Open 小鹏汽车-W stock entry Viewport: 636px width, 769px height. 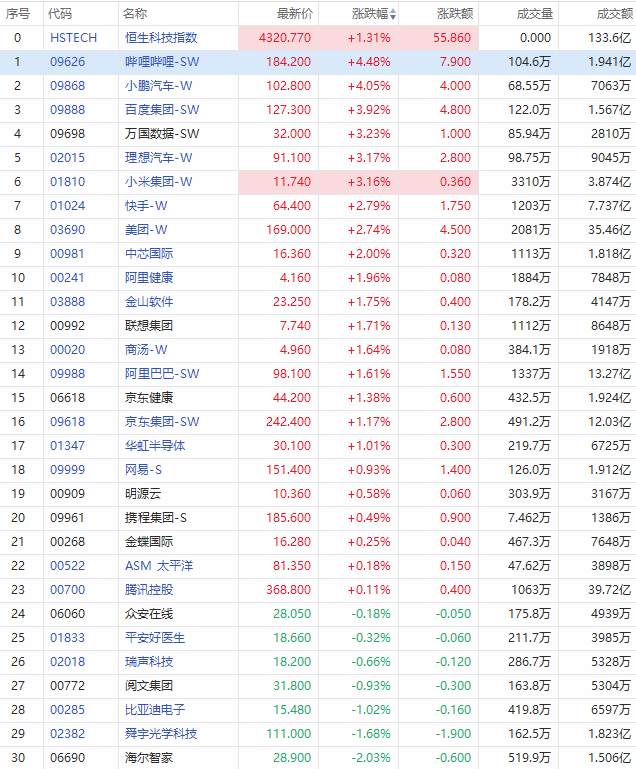tap(158, 86)
